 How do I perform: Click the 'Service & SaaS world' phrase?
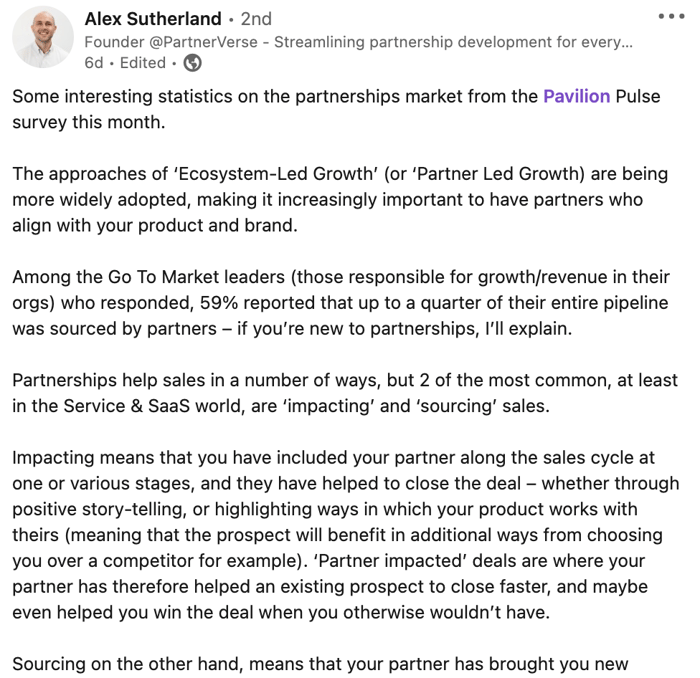(x=154, y=406)
